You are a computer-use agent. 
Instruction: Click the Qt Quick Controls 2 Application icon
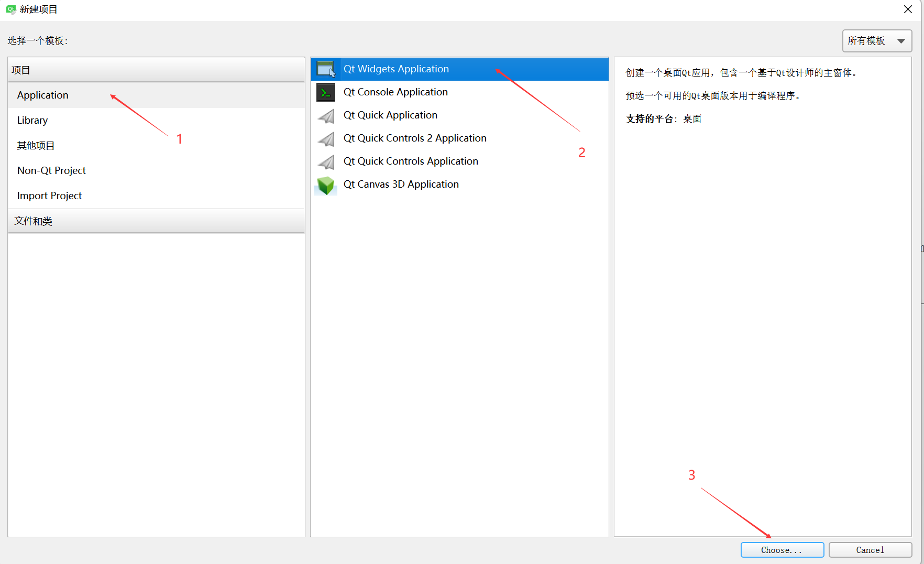pyautogui.click(x=326, y=138)
